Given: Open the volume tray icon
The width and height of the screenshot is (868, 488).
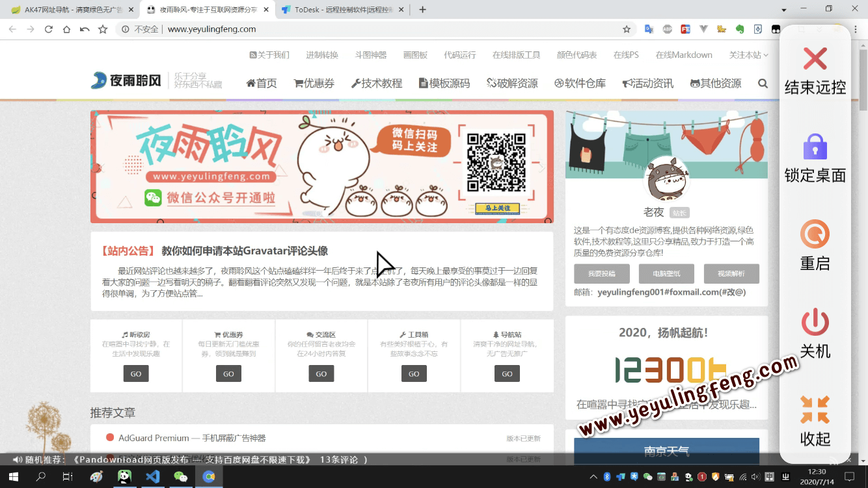Looking at the screenshot, I should [x=757, y=477].
